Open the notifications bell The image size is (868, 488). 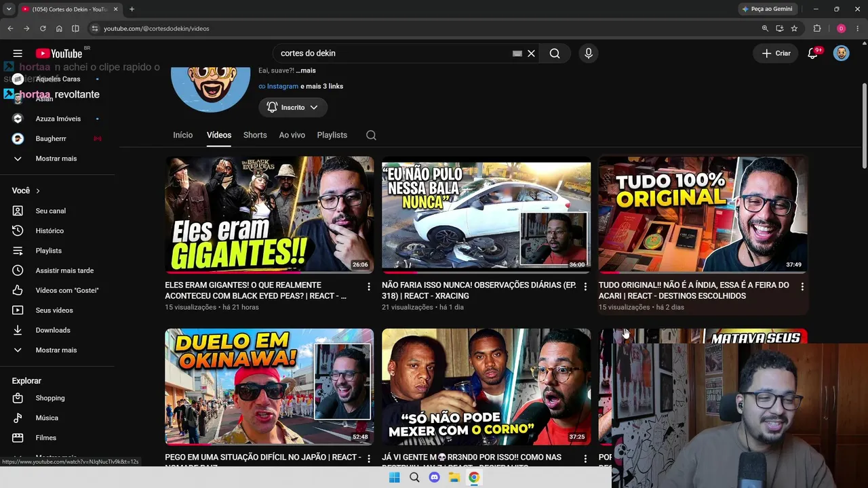coord(813,54)
